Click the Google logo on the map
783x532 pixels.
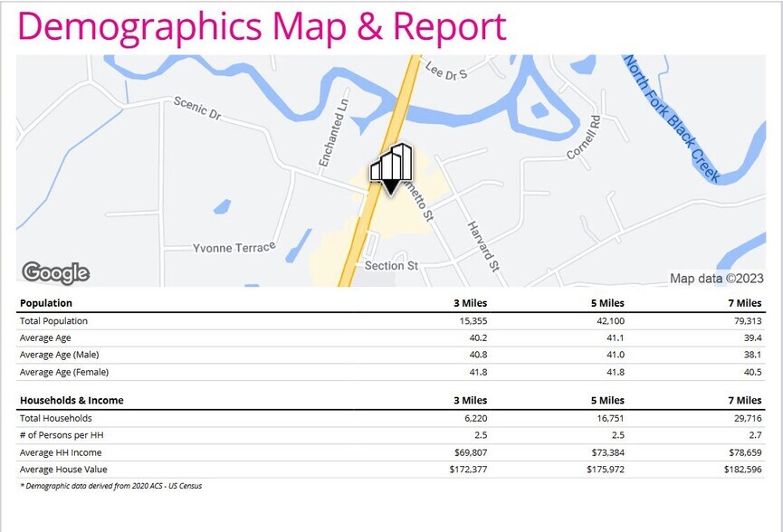coord(56,273)
